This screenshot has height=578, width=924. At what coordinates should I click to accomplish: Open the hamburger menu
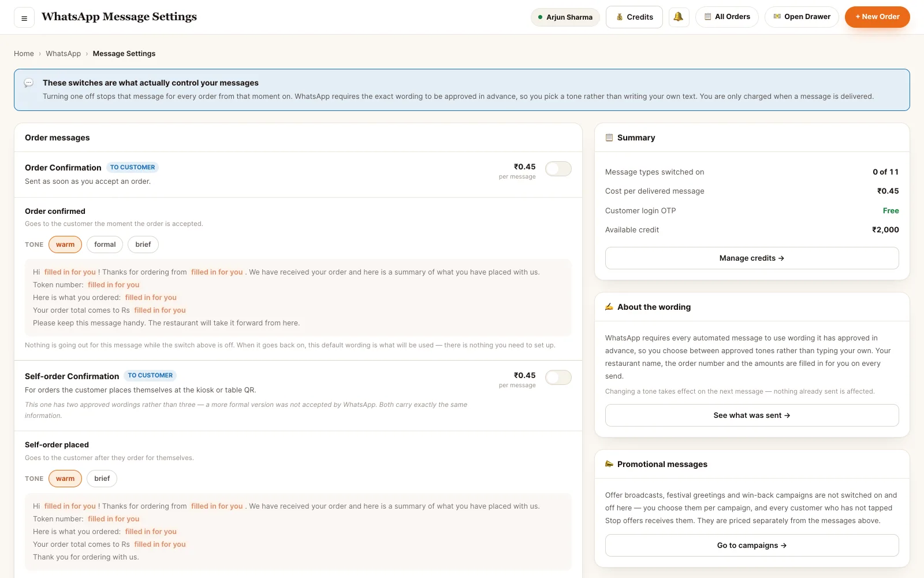coord(24,18)
